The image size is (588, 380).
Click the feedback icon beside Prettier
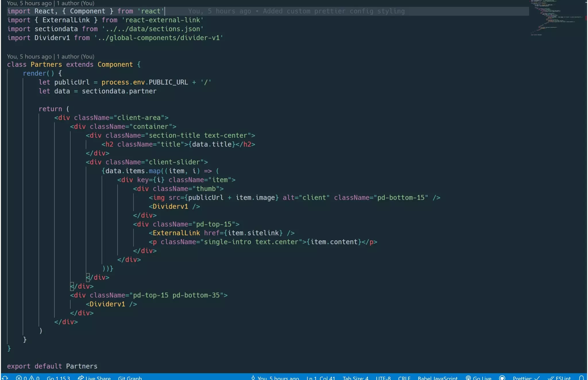click(502, 378)
